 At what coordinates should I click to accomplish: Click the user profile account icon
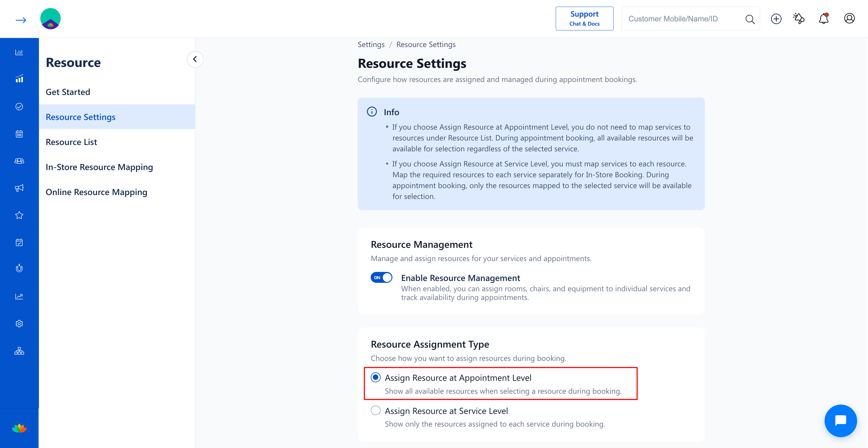pyautogui.click(x=849, y=18)
